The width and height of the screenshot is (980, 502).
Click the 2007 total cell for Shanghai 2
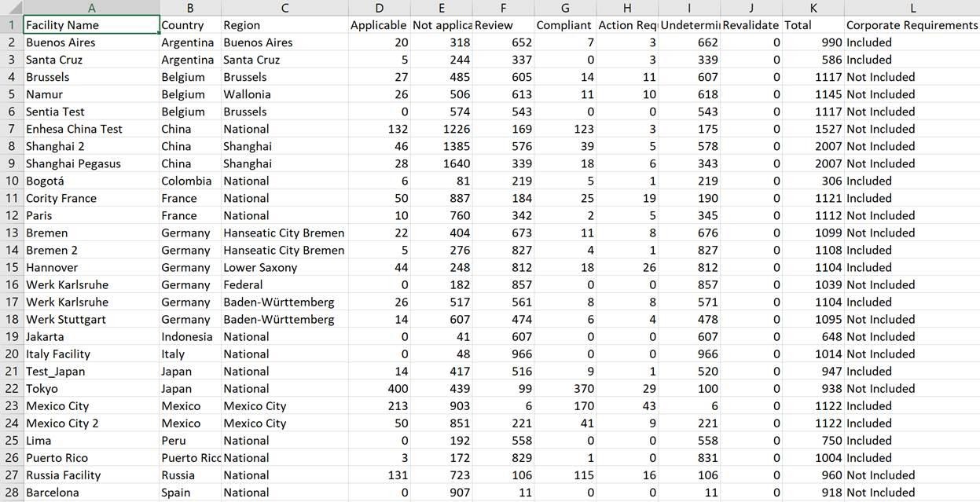[x=813, y=146]
